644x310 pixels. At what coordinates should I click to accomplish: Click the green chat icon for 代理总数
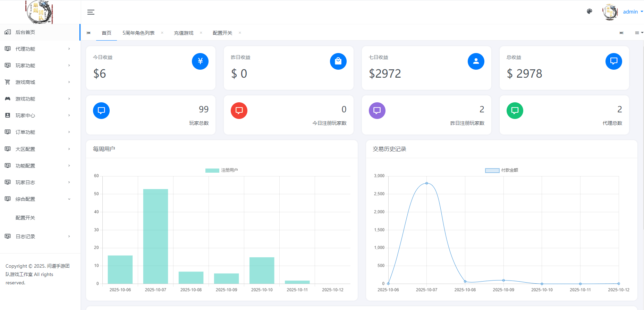tap(515, 111)
